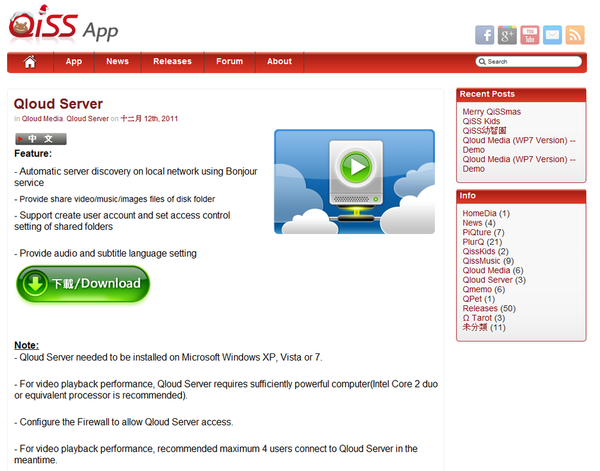The height and width of the screenshot is (471, 600).
Task: Click the post date 十二月 12th, 2011
Action: (x=149, y=119)
